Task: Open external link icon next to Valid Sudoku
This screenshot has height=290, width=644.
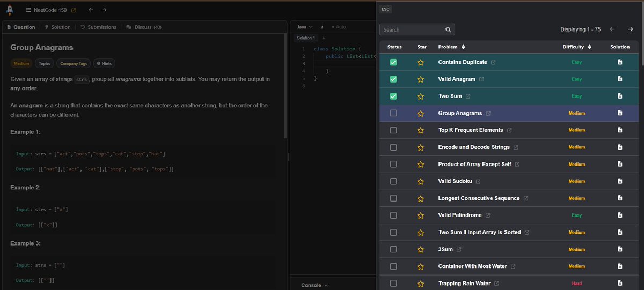Action: [x=478, y=181]
